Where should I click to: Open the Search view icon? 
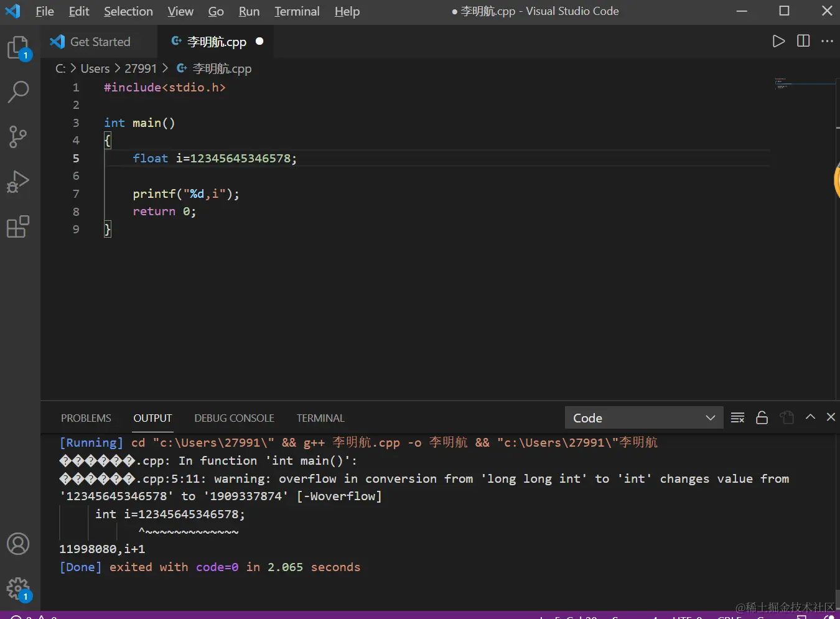(x=18, y=92)
